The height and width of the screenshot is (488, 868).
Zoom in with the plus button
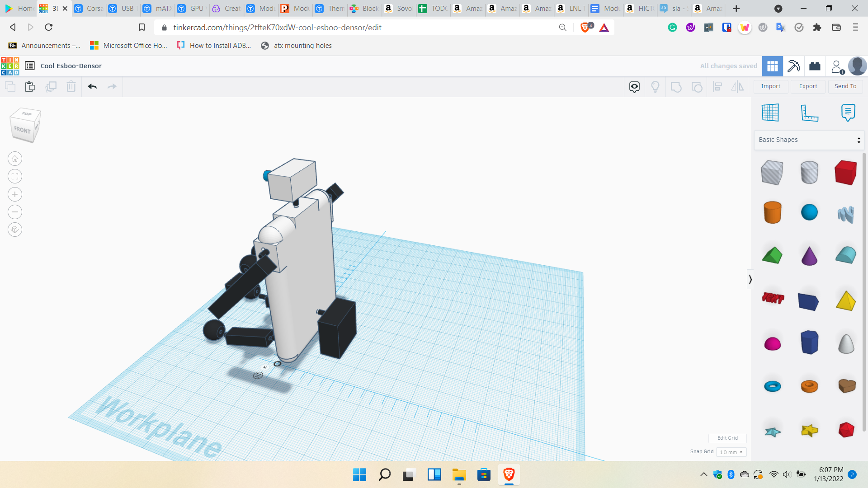[15, 194]
